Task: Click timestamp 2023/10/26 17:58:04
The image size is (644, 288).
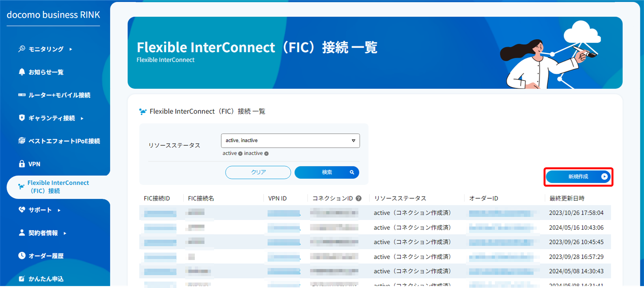Action: (x=576, y=213)
